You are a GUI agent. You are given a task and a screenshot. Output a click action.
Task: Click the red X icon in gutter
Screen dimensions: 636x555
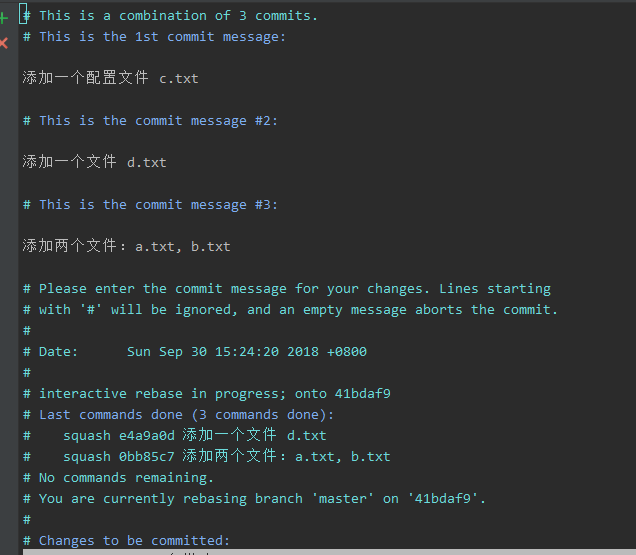tap(4, 43)
